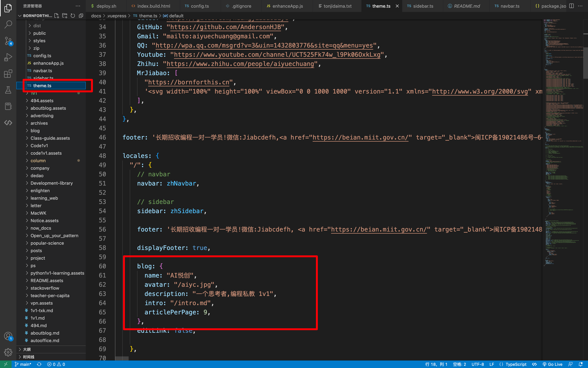The height and width of the screenshot is (368, 588).
Task: Refresh the explorer tree
Action: (73, 16)
